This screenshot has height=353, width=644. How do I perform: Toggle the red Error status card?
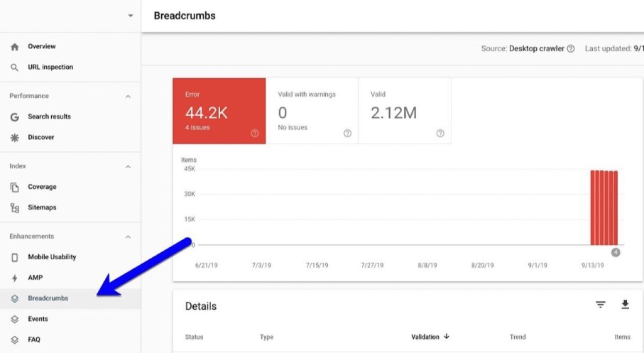[x=219, y=111]
